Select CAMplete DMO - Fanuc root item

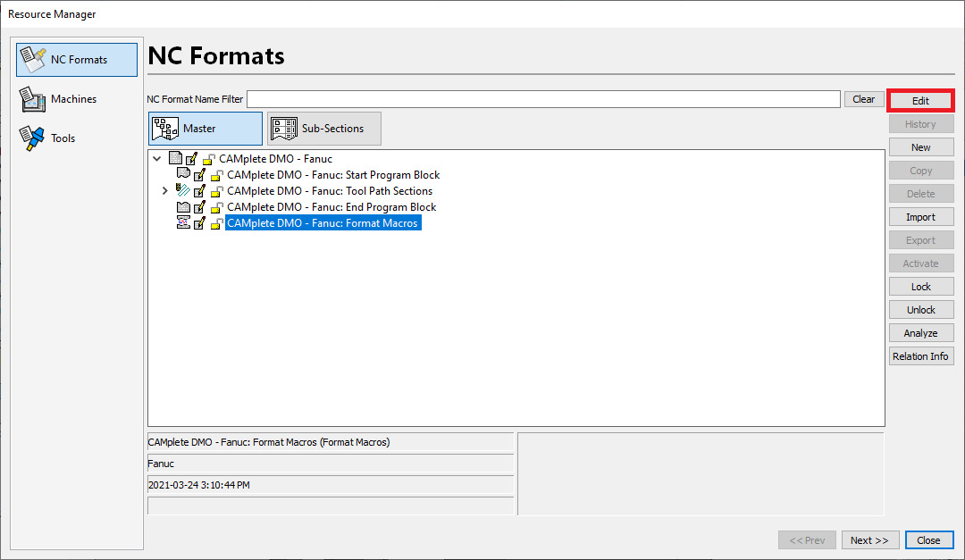tap(275, 159)
